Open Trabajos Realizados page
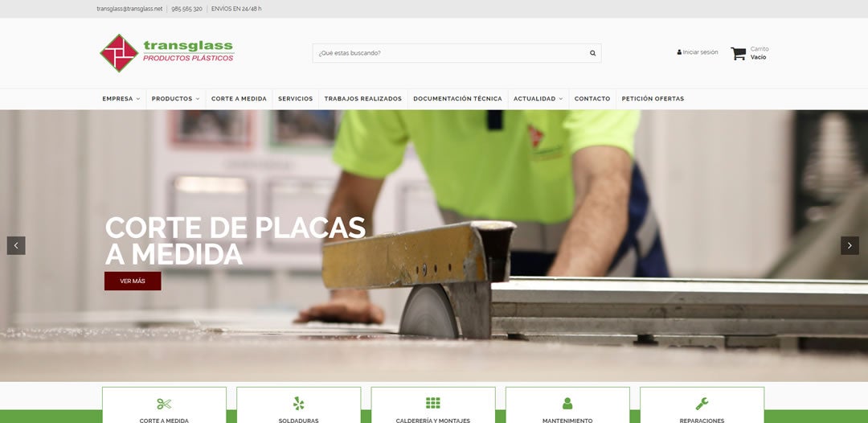This screenshot has width=868, height=423. pos(363,99)
